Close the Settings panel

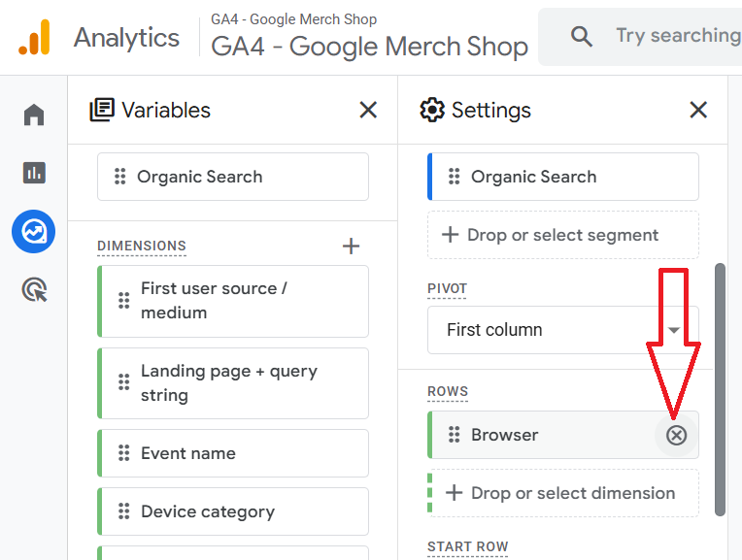click(698, 110)
